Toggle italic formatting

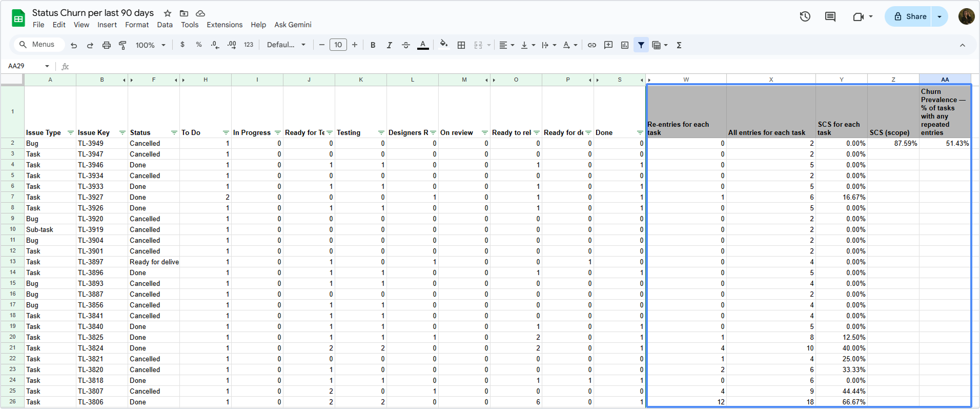click(x=390, y=45)
